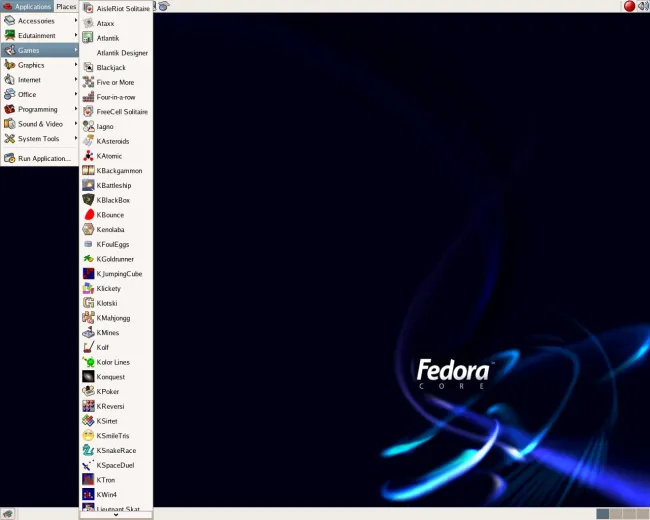
Task: Expand the Edutainment submenu arrow
Action: point(75,35)
